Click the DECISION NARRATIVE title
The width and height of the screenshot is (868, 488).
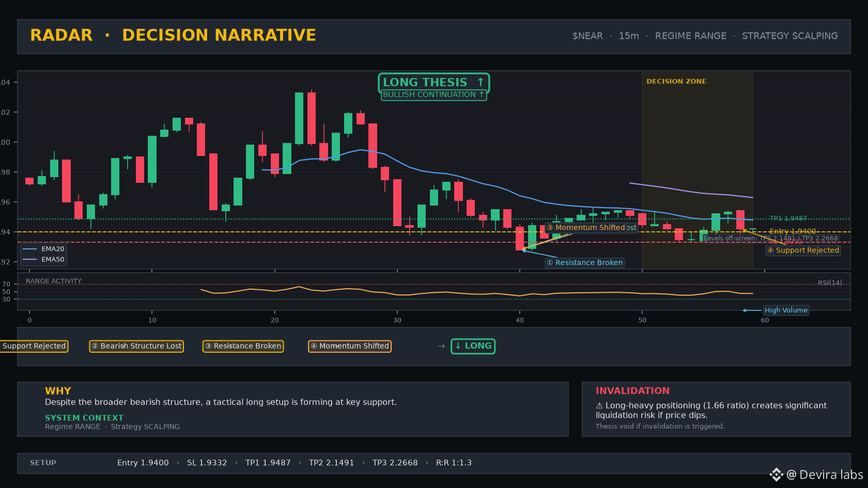219,35
